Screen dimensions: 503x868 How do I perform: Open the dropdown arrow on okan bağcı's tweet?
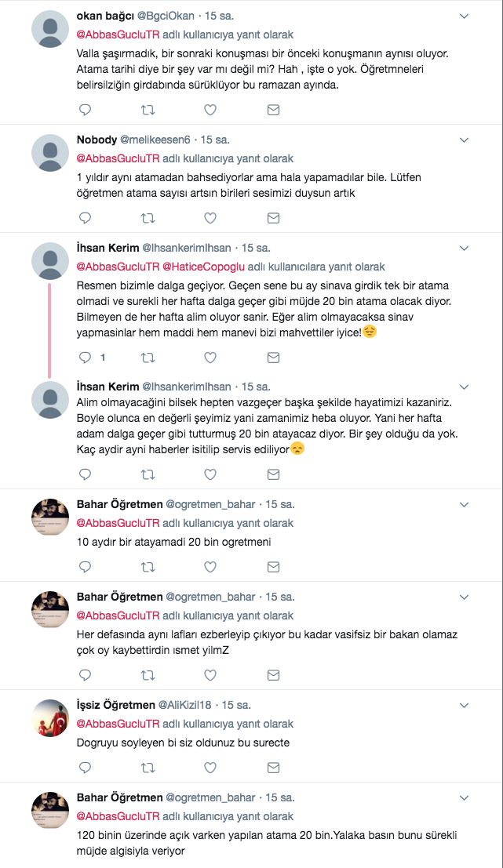pyautogui.click(x=464, y=14)
